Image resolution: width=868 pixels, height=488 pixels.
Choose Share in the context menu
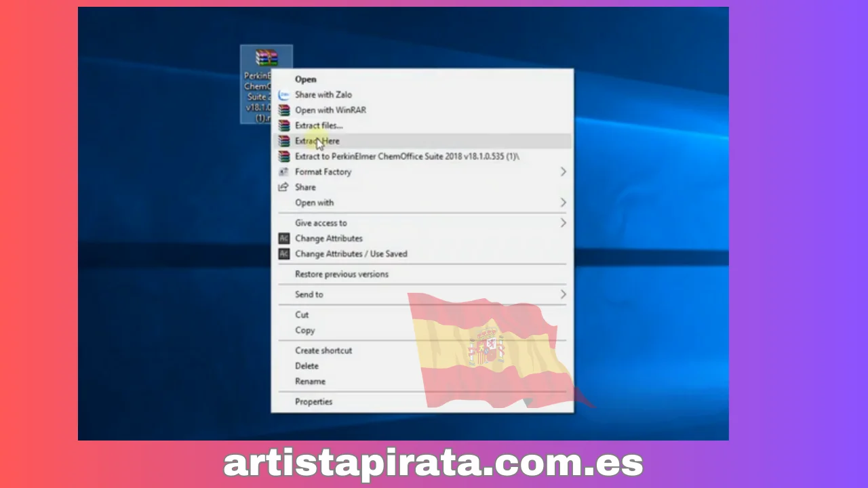pyautogui.click(x=422, y=187)
